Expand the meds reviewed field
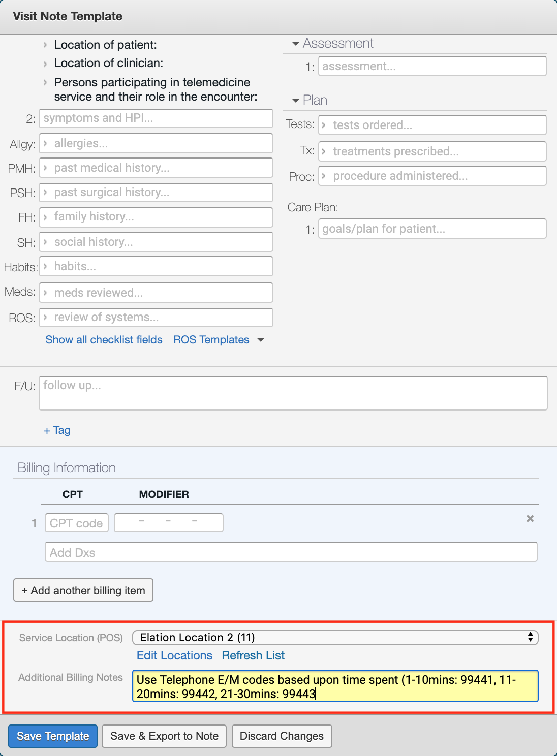Image resolution: width=557 pixels, height=756 pixels. click(x=45, y=292)
